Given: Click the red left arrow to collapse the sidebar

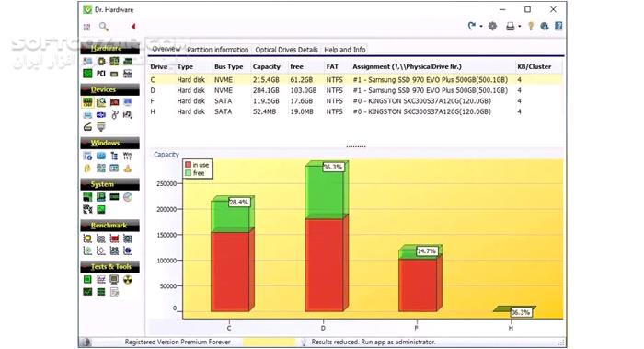Looking at the screenshot, I should coord(133,27).
